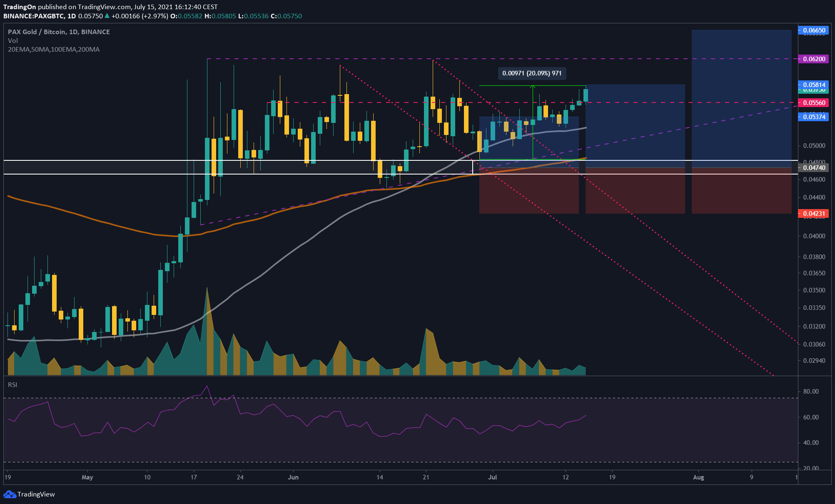Image resolution: width=835 pixels, height=504 pixels.
Task: Click the blue 0.05374 price label
Action: tap(813, 117)
